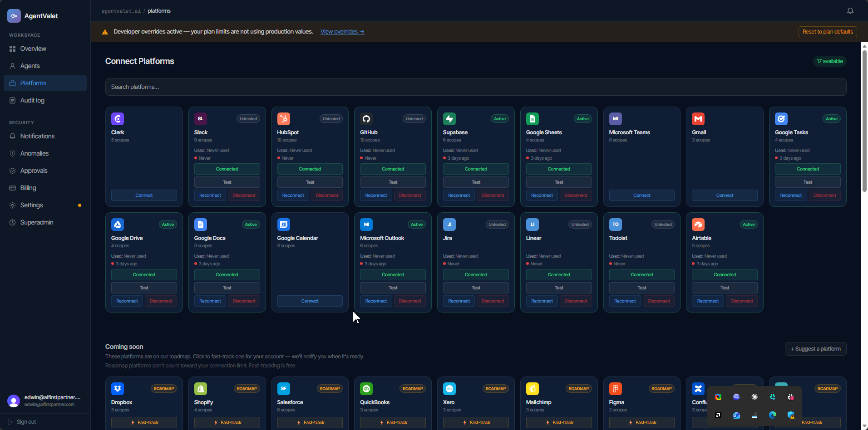
Task: Open the notifications bell in the top bar
Action: click(850, 11)
